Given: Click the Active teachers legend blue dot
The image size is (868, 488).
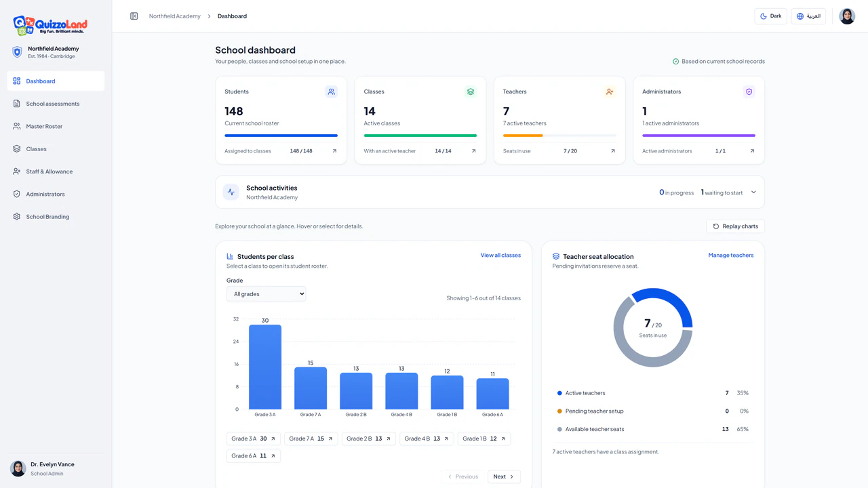Looking at the screenshot, I should [559, 393].
